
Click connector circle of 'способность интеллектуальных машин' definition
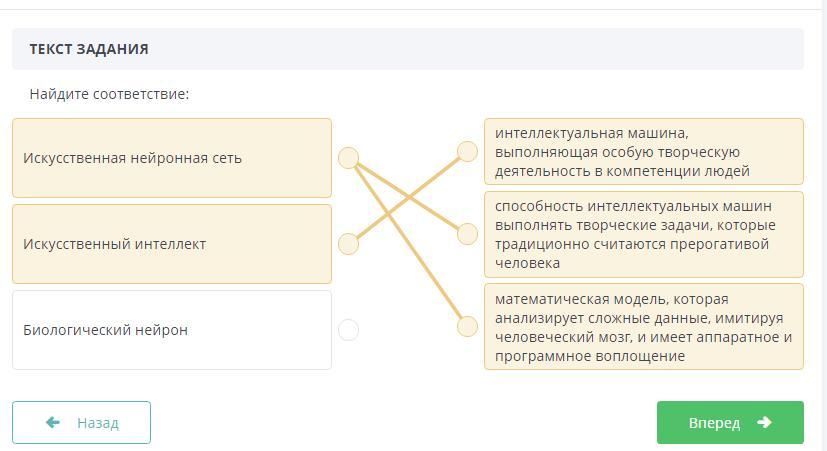(x=467, y=234)
